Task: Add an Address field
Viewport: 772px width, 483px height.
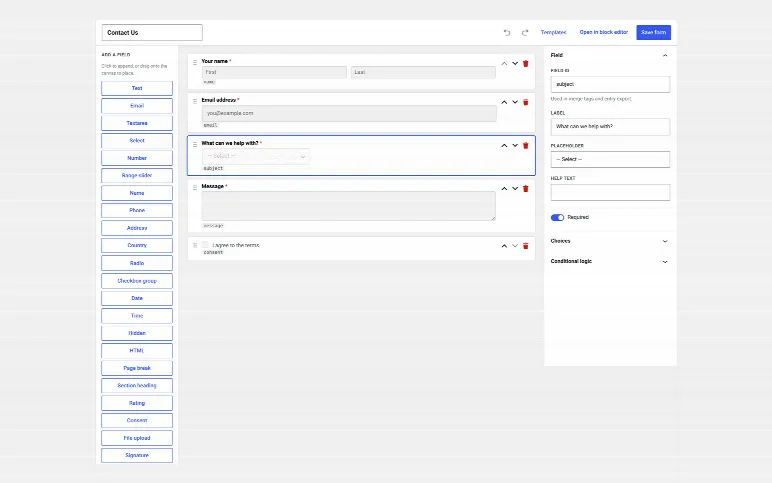Action: [x=137, y=228]
